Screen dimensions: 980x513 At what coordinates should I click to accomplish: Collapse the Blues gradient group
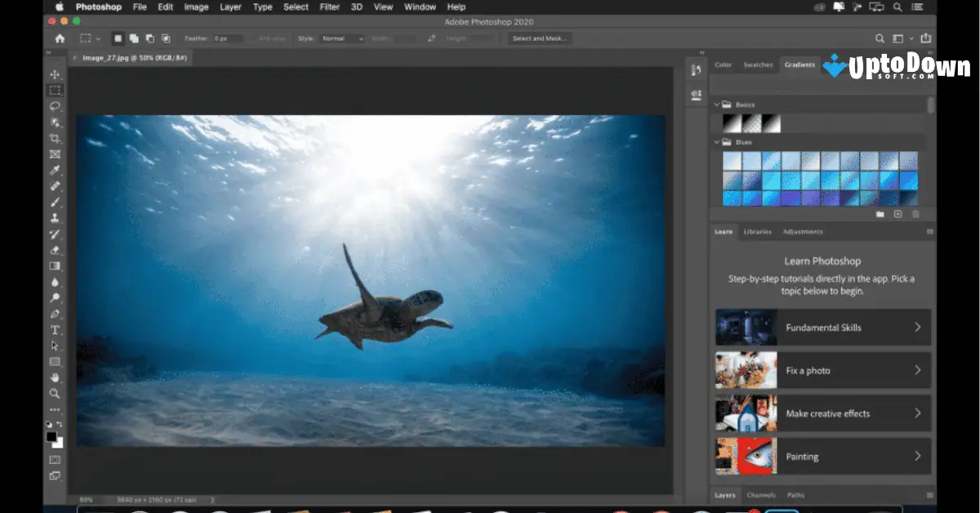coord(716,141)
